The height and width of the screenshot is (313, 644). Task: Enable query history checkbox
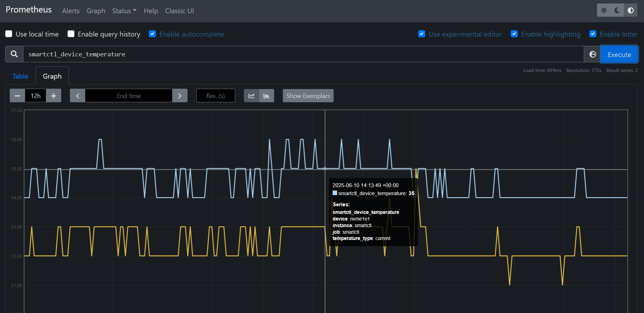pyautogui.click(x=71, y=34)
